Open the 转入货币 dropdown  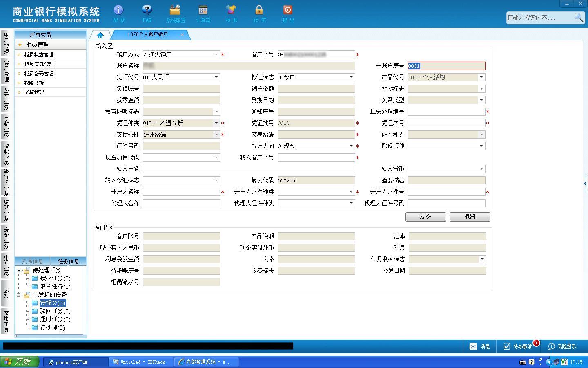(x=481, y=169)
